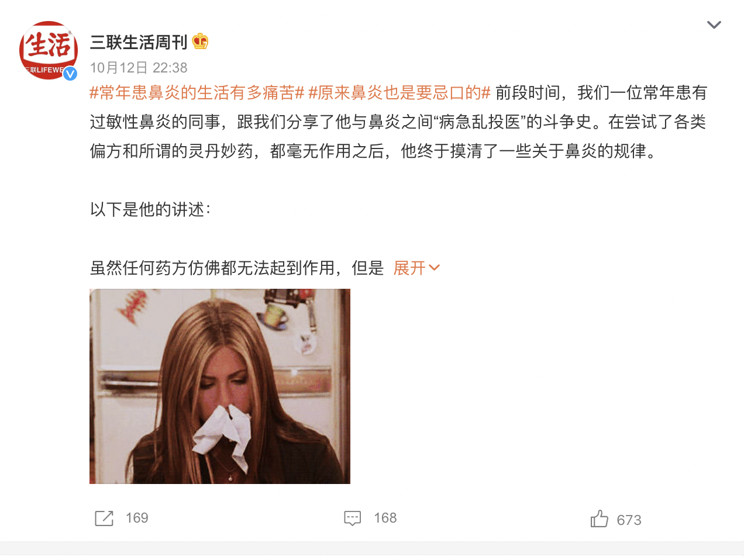Expand full post text with 展开
Screen dimensions: 744x560
[x=409, y=268]
